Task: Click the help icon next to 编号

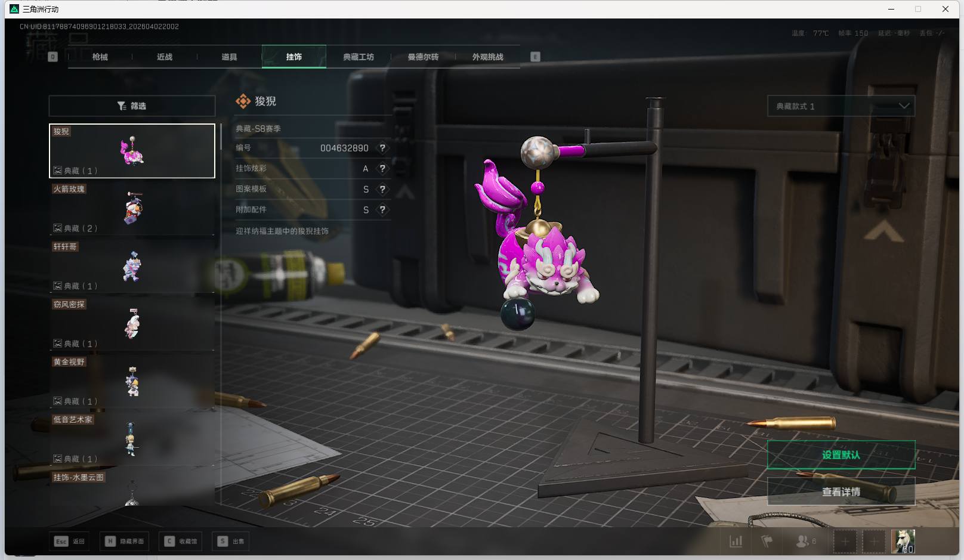Action: tap(382, 148)
